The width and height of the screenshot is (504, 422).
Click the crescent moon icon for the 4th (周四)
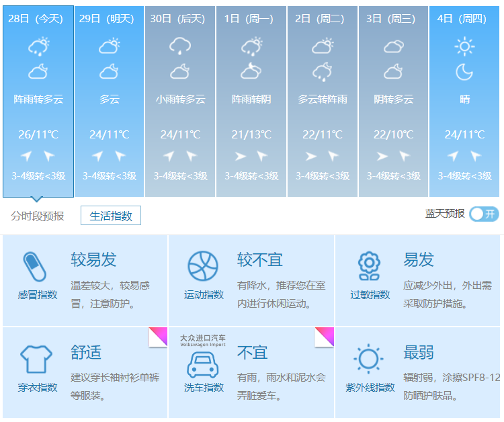464,72
